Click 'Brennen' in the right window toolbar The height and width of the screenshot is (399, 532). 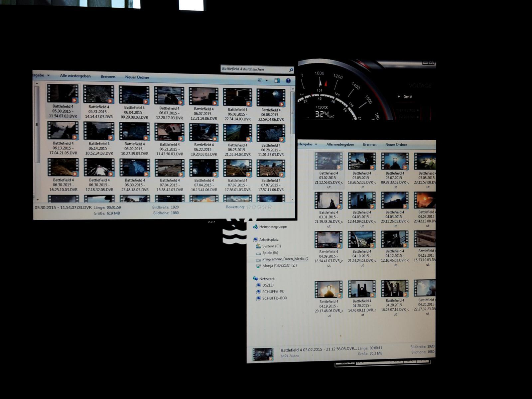coord(370,144)
